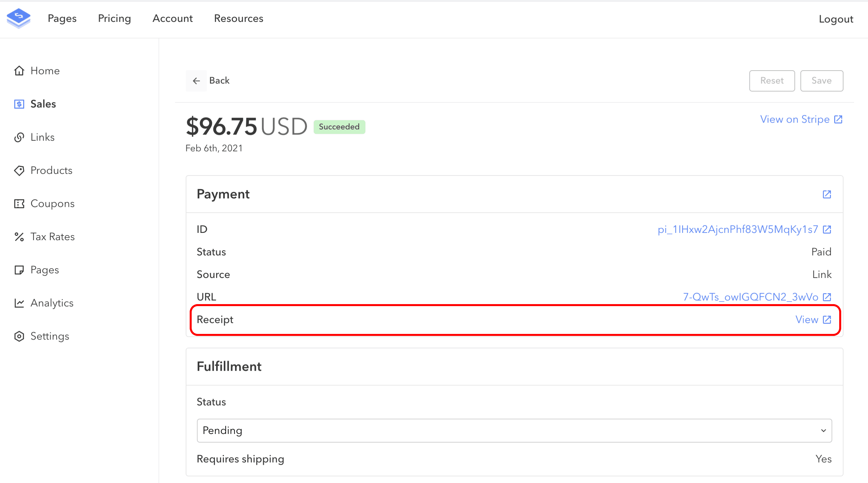Select Products in the sidebar
This screenshot has width=868, height=483.
[x=51, y=170]
